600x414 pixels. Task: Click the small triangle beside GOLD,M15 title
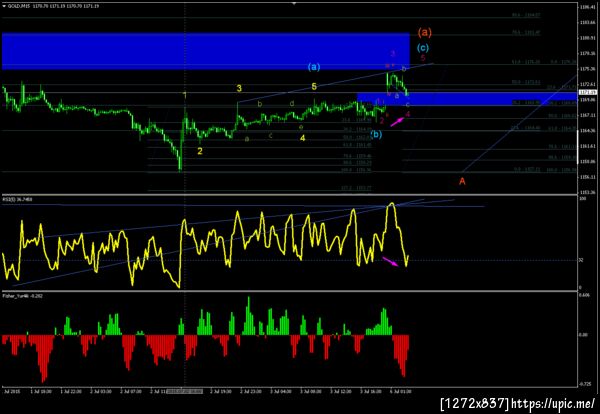4,6
